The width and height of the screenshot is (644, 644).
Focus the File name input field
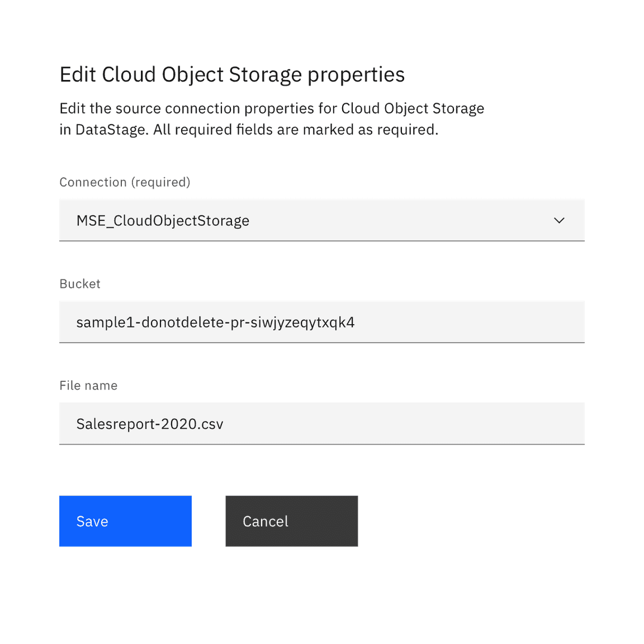pyautogui.click(x=321, y=424)
